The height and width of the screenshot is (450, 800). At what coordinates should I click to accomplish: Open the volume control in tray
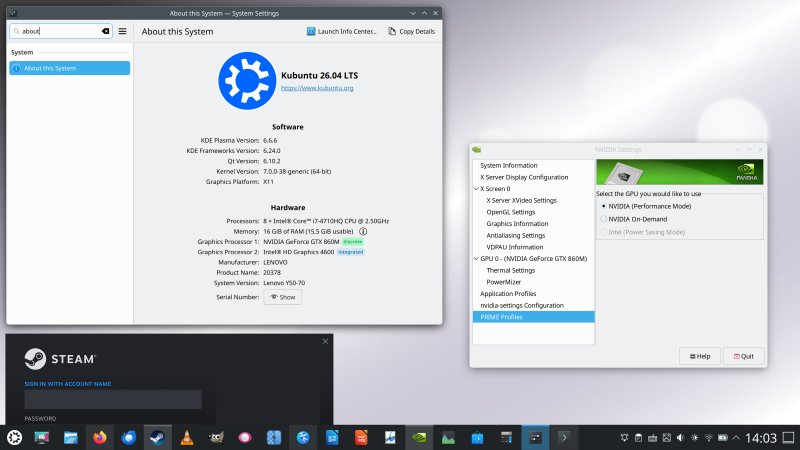[681, 437]
